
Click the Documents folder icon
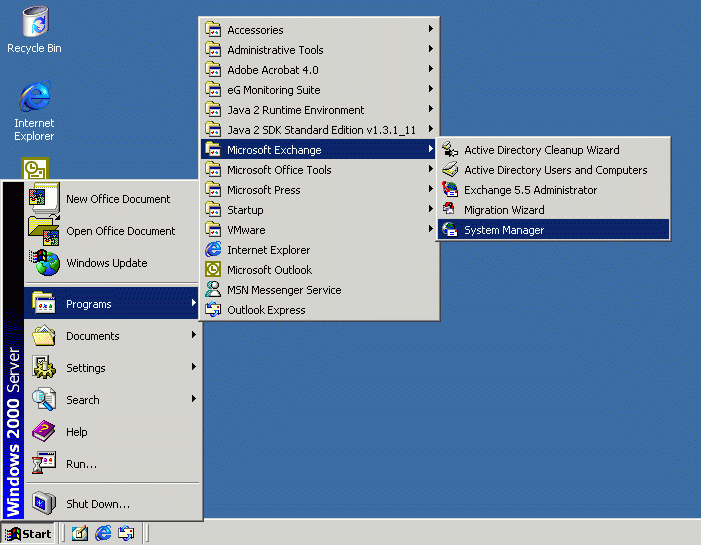pos(44,335)
